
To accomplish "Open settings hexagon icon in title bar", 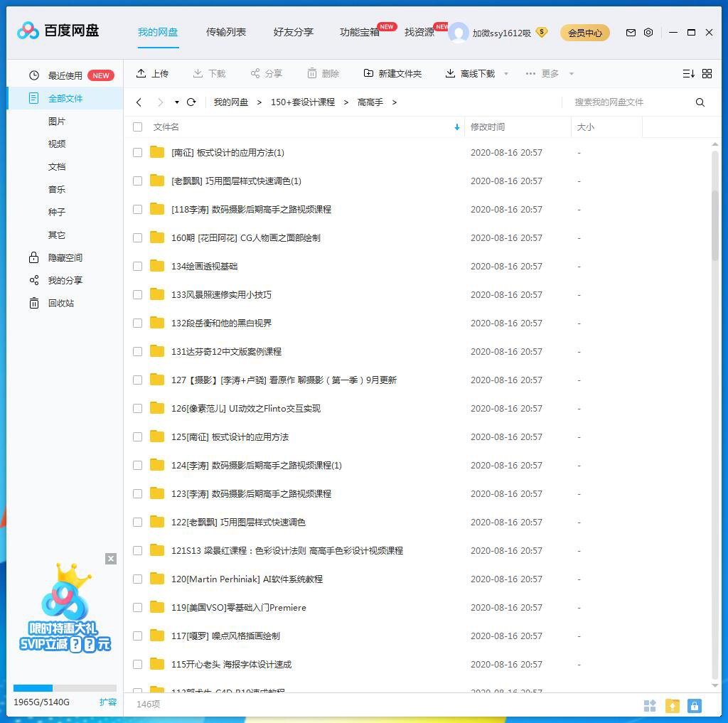I will click(648, 33).
